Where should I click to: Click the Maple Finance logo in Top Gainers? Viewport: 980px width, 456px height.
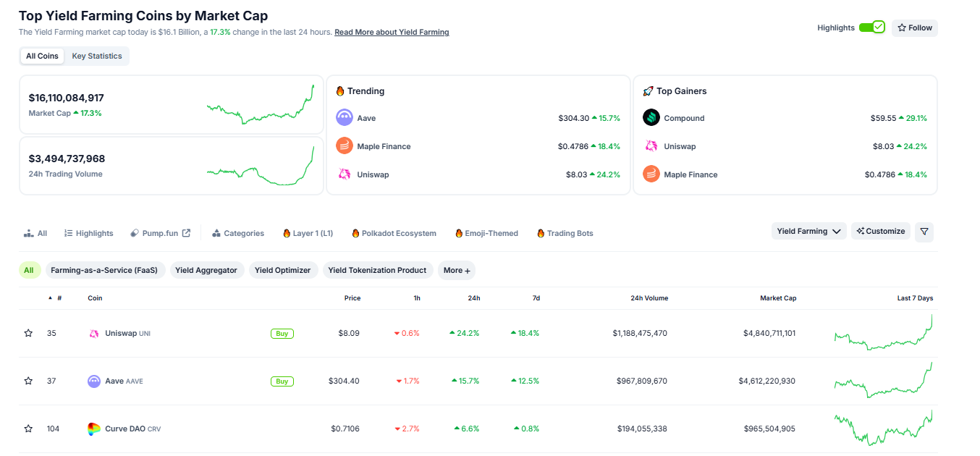point(651,174)
